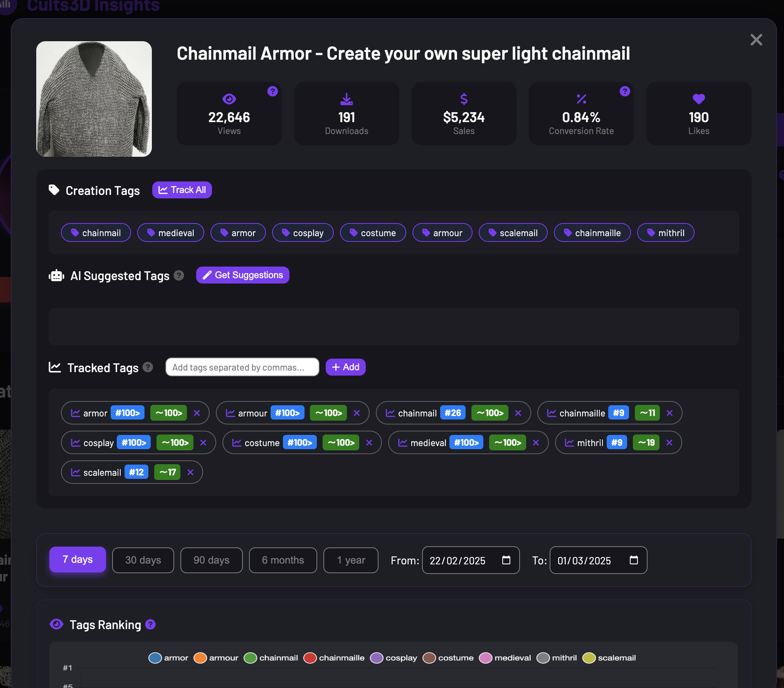The width and height of the screenshot is (784, 688).
Task: Click the Tags Ranking help icon
Action: click(x=150, y=624)
